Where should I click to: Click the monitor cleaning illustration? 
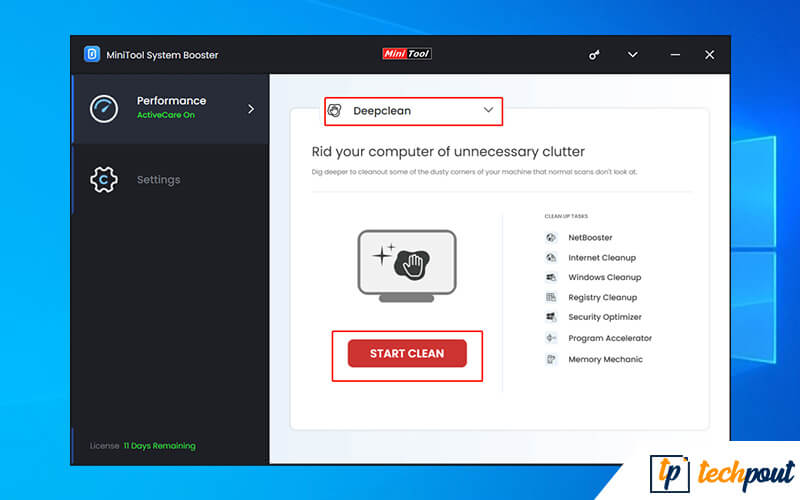(407, 266)
